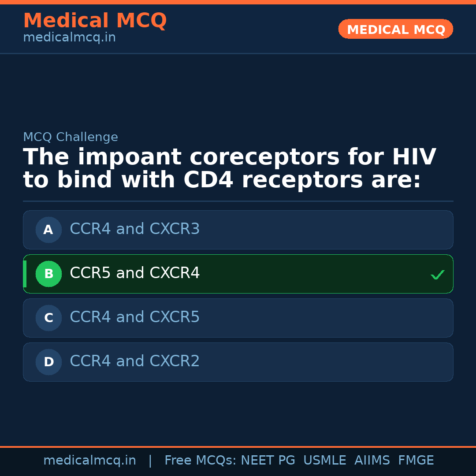Choose the answer text "CCR4 and CXCR2"
476x476 pixels.
click(134, 361)
